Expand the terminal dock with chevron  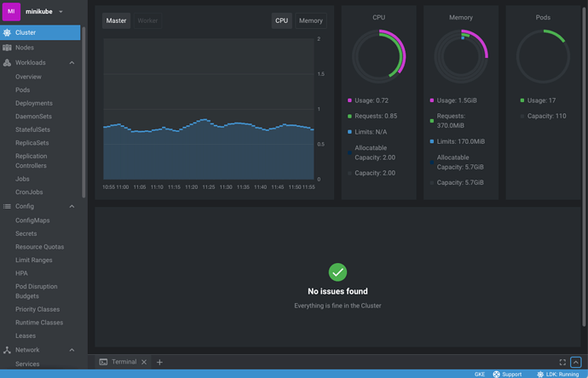point(576,362)
